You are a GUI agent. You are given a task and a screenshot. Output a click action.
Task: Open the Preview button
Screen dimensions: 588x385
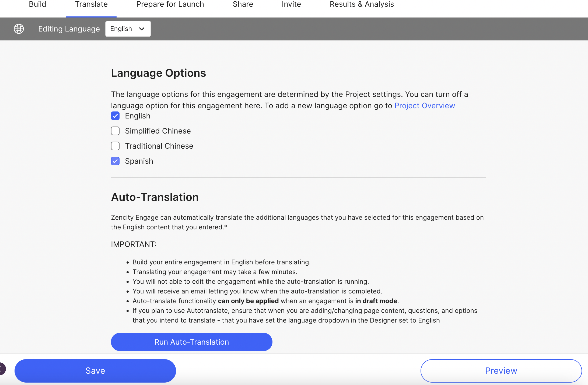501,371
